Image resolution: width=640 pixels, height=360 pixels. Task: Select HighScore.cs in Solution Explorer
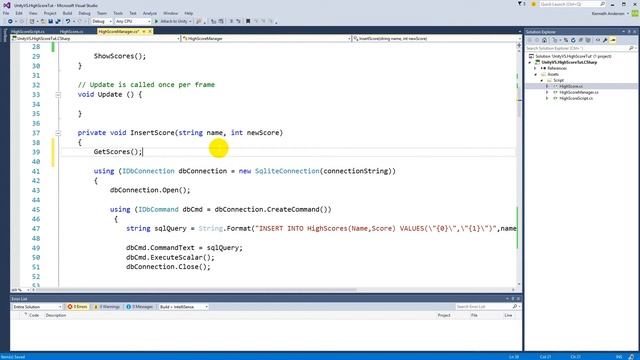click(571, 86)
